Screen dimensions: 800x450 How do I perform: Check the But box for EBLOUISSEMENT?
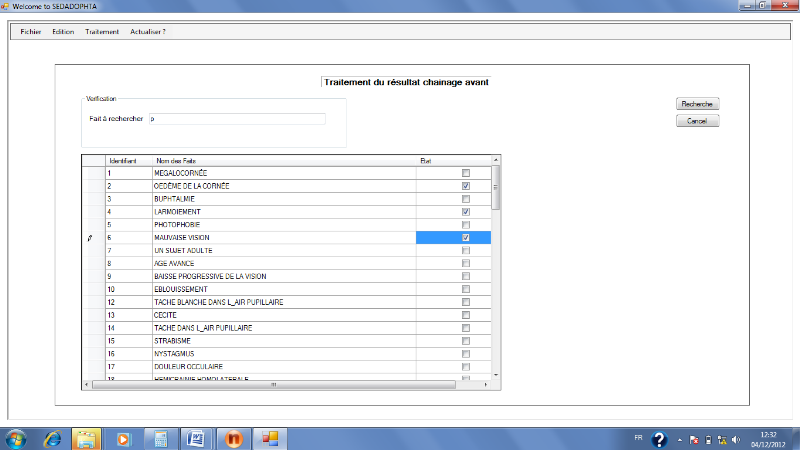(x=466, y=289)
